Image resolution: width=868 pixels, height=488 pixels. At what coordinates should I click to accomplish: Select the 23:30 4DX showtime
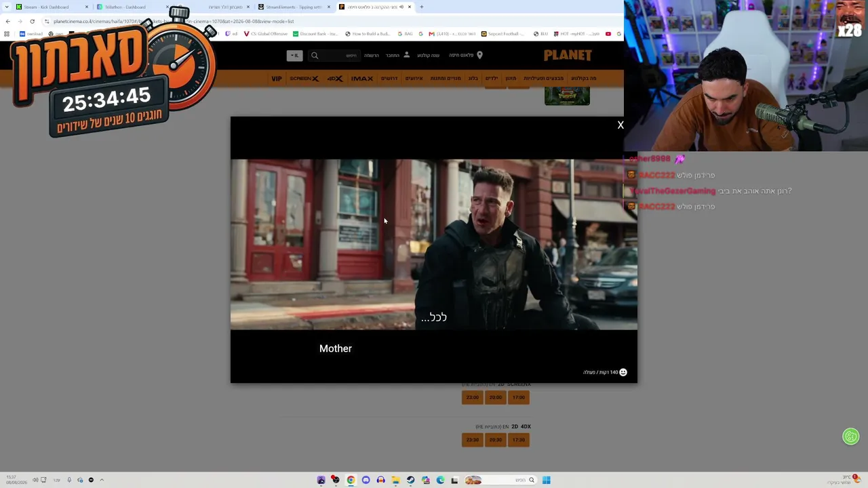point(473,440)
